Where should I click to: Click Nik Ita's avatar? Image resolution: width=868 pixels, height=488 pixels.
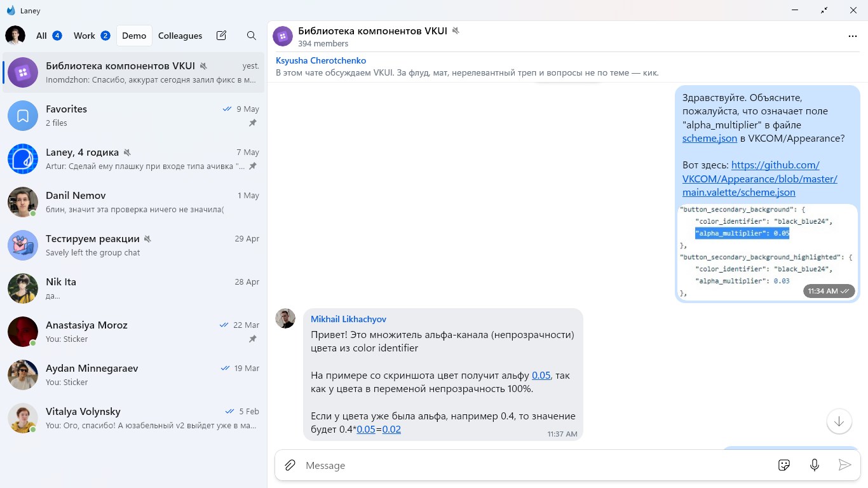point(23,288)
